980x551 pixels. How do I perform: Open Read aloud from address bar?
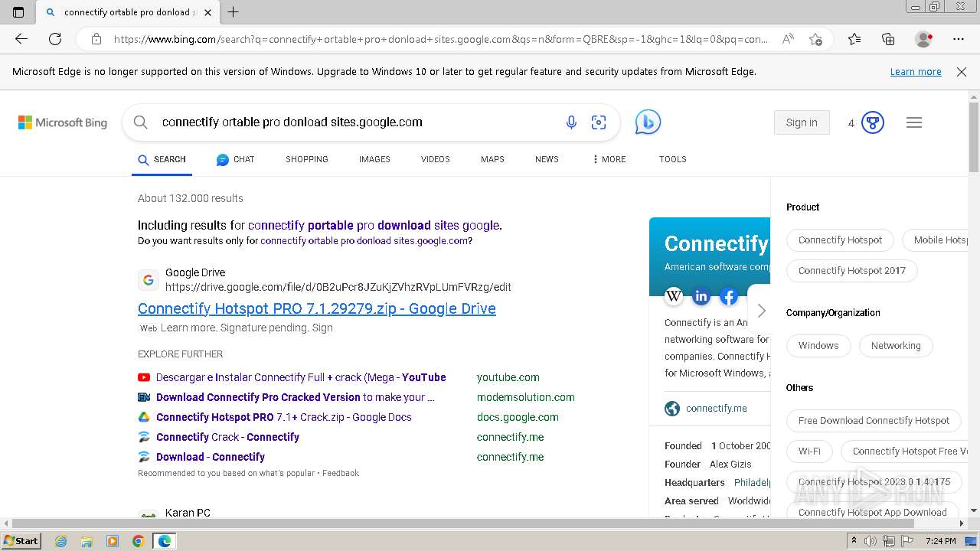788,39
